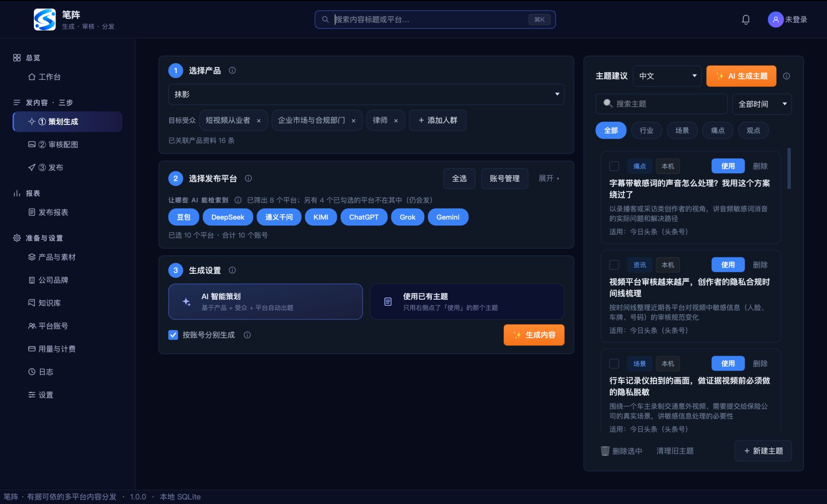
Task: Select the 观点 topic filter tab
Action: tap(753, 131)
